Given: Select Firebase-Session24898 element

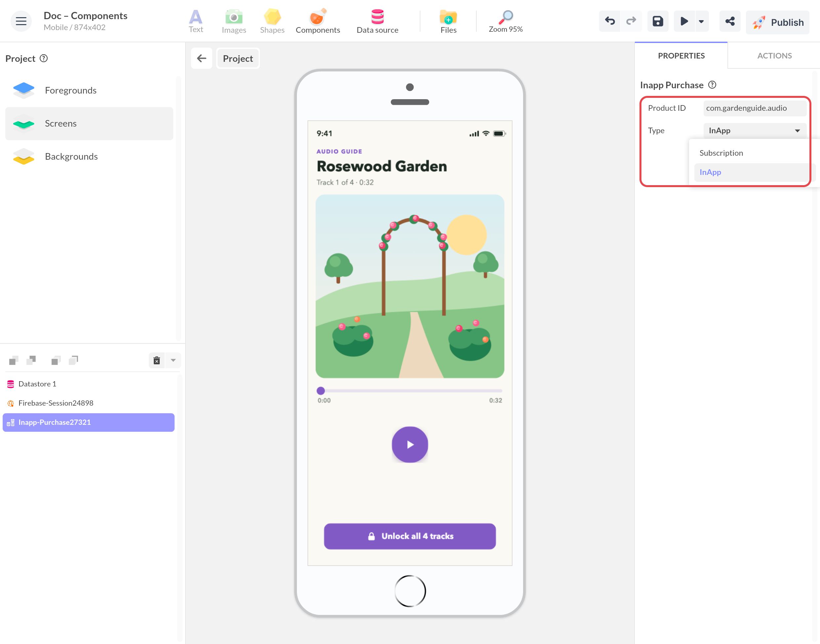Looking at the screenshot, I should [x=88, y=403].
